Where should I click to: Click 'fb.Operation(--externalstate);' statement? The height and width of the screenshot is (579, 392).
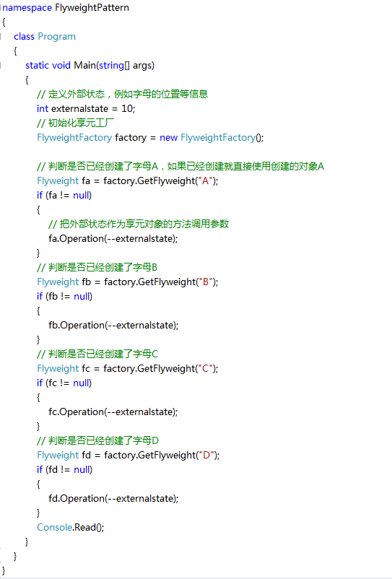[113, 326]
